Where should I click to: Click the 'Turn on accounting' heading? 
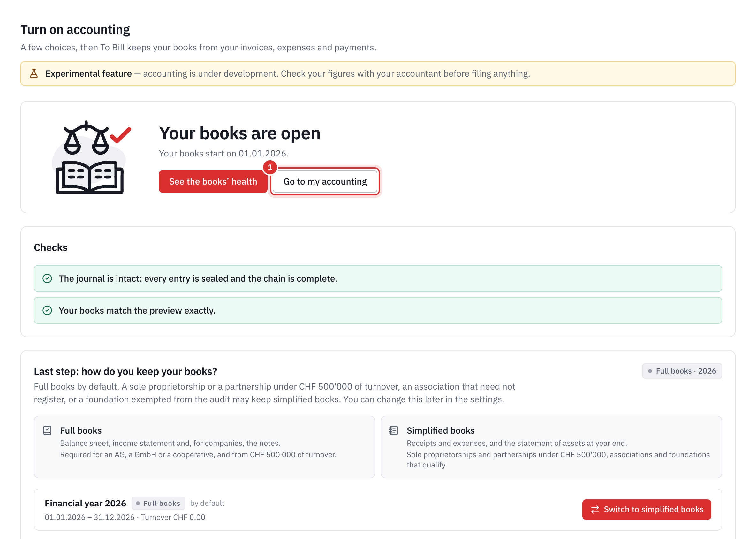pyautogui.click(x=75, y=30)
